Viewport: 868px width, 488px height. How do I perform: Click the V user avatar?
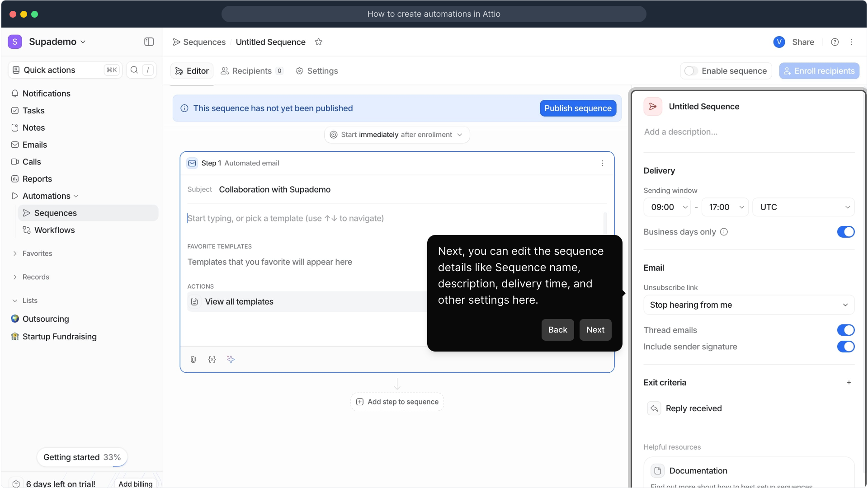779,42
